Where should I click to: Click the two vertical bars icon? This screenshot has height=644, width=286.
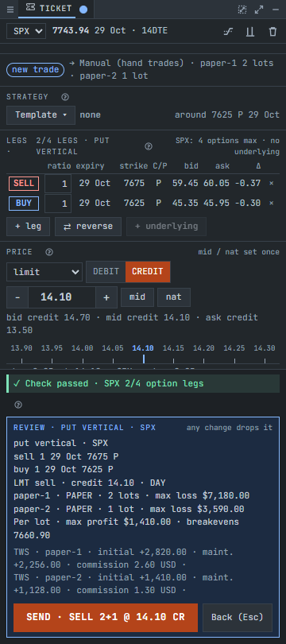point(250,31)
